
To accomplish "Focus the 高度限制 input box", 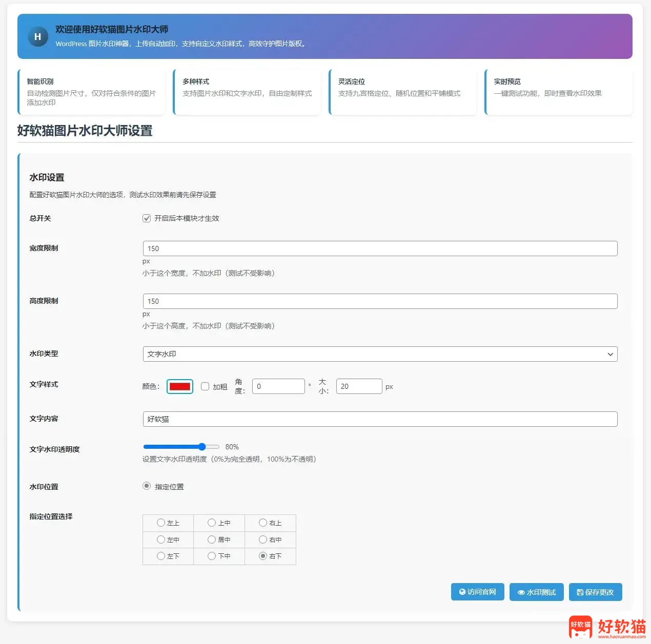I will click(x=379, y=301).
